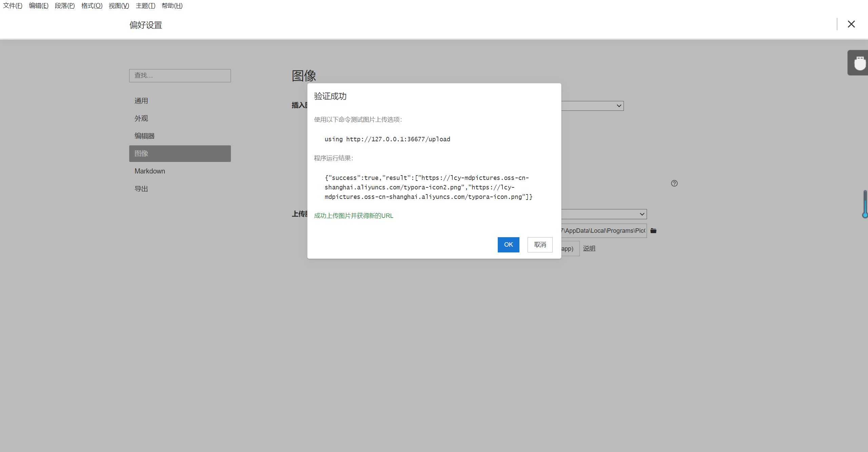This screenshot has width=868, height=452.
Task: Click the 查找 search input field
Action: (x=180, y=76)
